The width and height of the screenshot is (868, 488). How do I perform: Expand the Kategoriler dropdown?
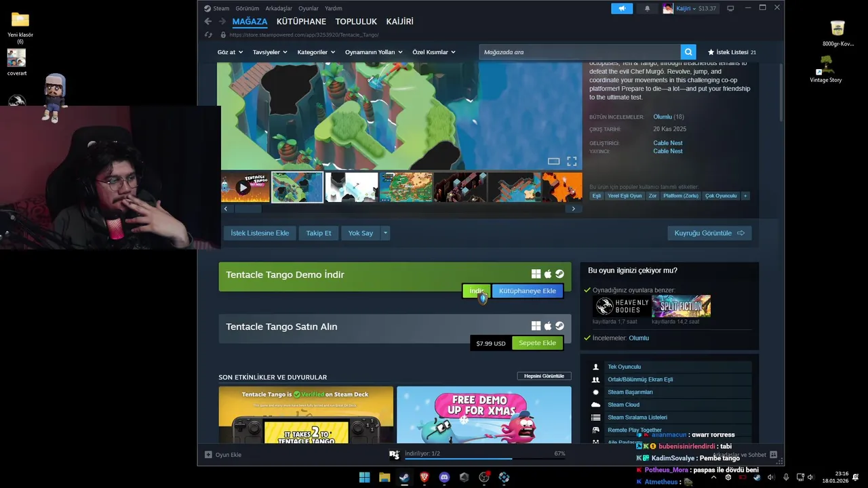[315, 52]
